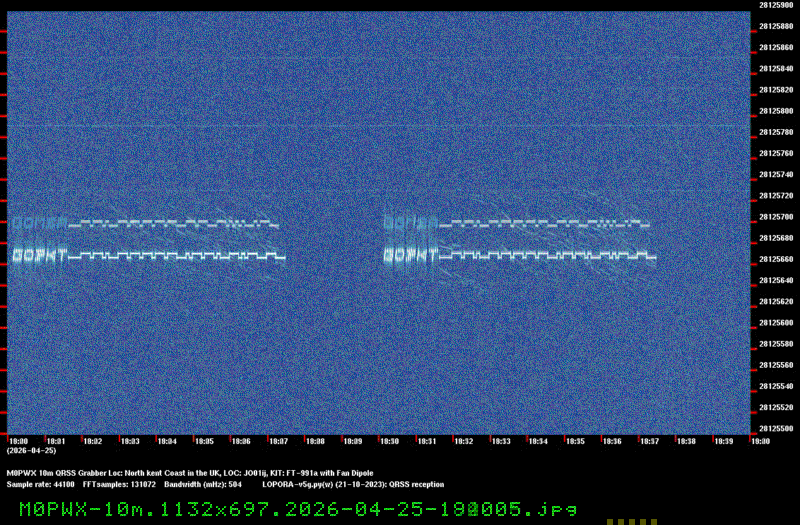
Task: Click the 18:01 time axis label
Action: click(x=56, y=441)
